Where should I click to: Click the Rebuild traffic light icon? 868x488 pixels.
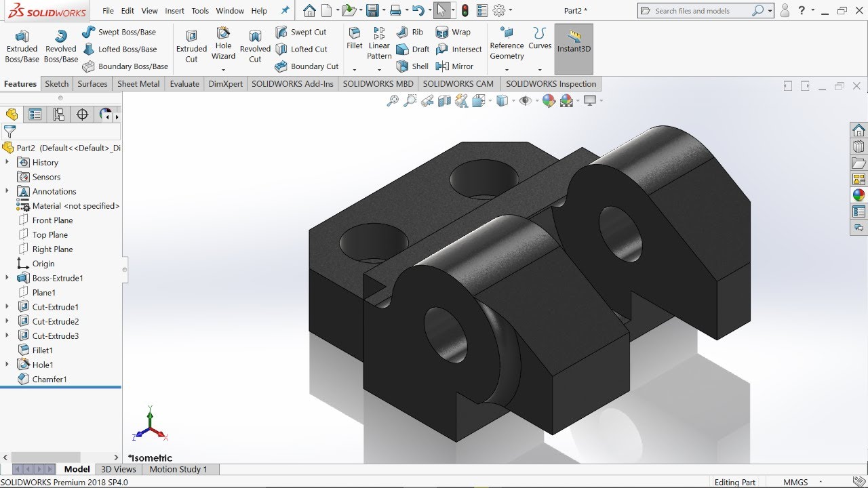pos(465,11)
